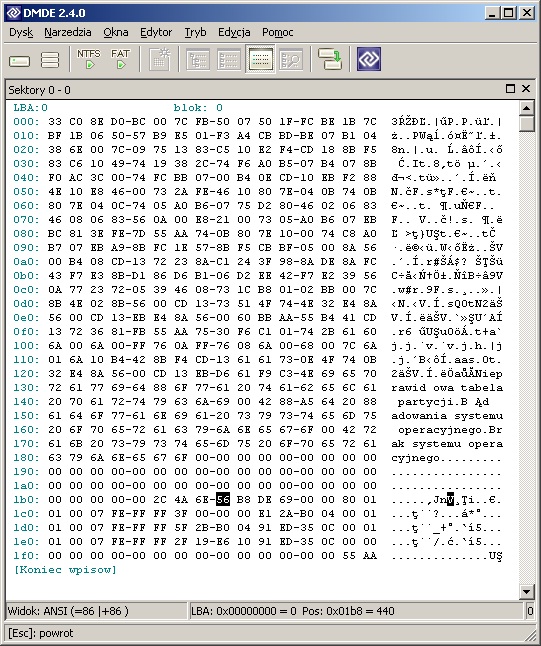541x646 pixels.
Task: Click the copy sectors icon with green arrow
Action: click(330, 59)
